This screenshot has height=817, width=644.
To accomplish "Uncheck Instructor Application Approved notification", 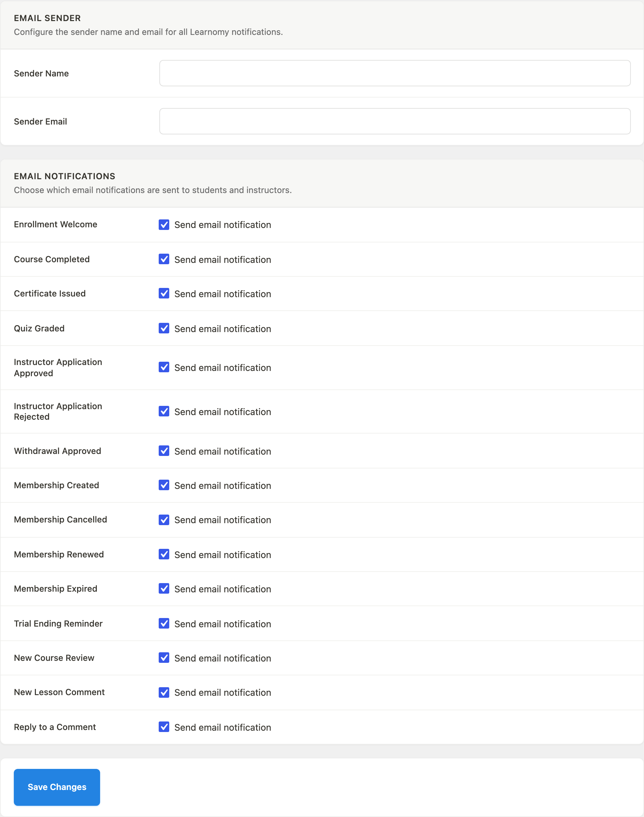I will pos(164,367).
